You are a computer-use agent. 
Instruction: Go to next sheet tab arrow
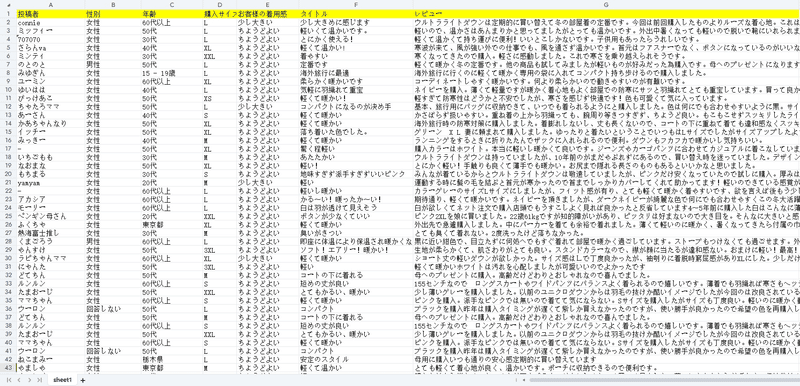(x=30, y=380)
